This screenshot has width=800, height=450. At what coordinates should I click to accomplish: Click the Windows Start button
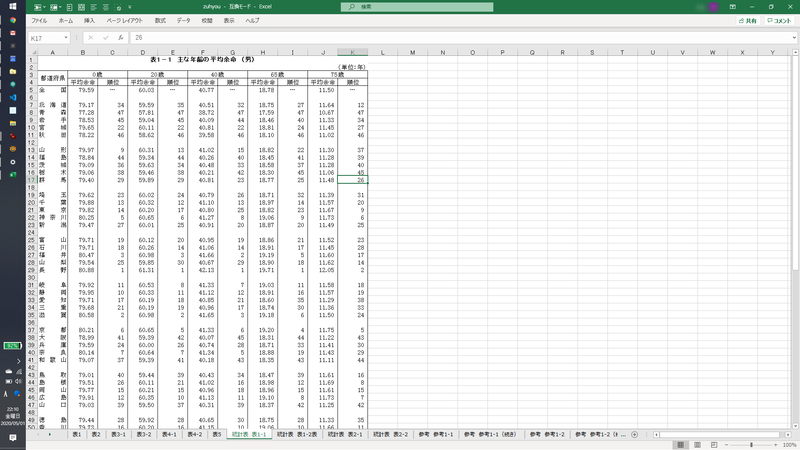[x=13, y=7]
